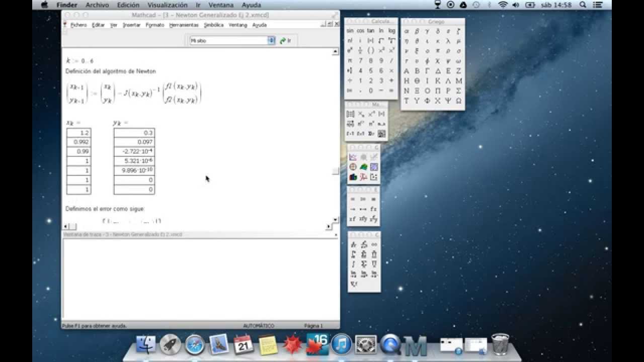Insert 3D surface plot from Graph palette
This screenshot has height=362, width=644.
coord(363,167)
